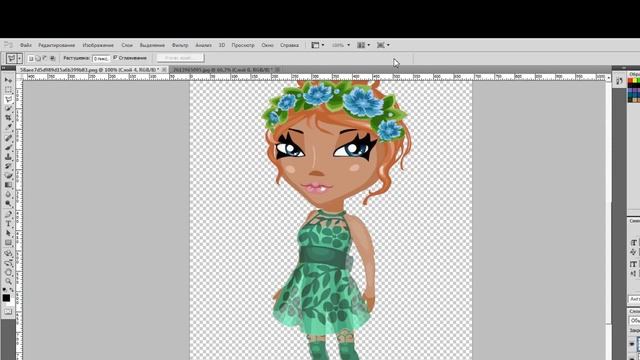Choose New Selection mode in options bar
The height and width of the screenshot is (360, 640).
tap(31, 58)
